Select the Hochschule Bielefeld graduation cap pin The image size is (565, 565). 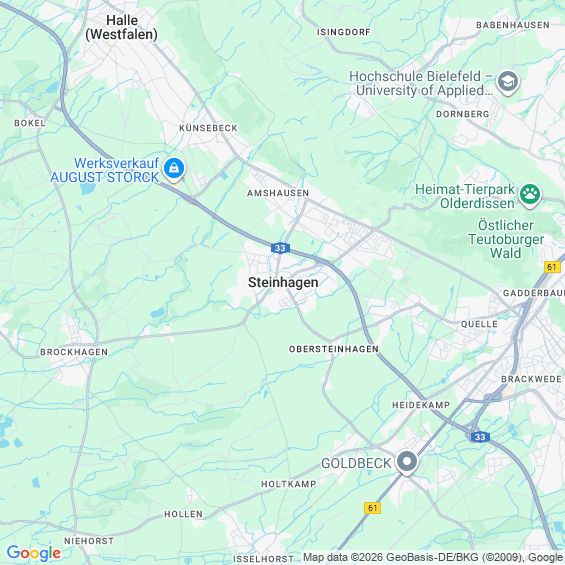[508, 83]
